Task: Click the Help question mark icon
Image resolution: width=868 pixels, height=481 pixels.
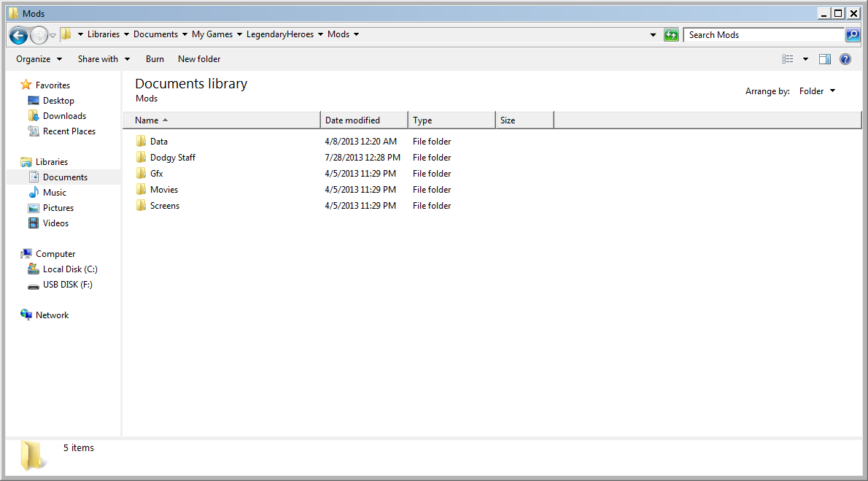Action: pyautogui.click(x=845, y=59)
